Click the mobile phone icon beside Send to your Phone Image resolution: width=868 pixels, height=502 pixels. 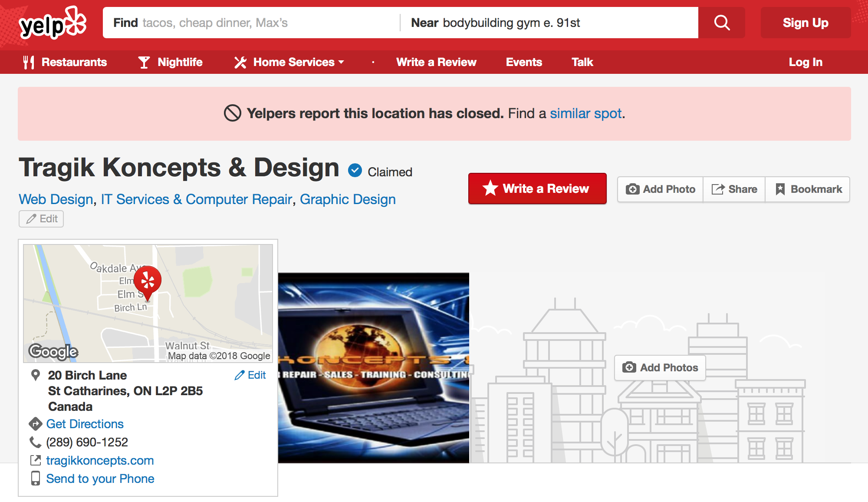(x=36, y=478)
